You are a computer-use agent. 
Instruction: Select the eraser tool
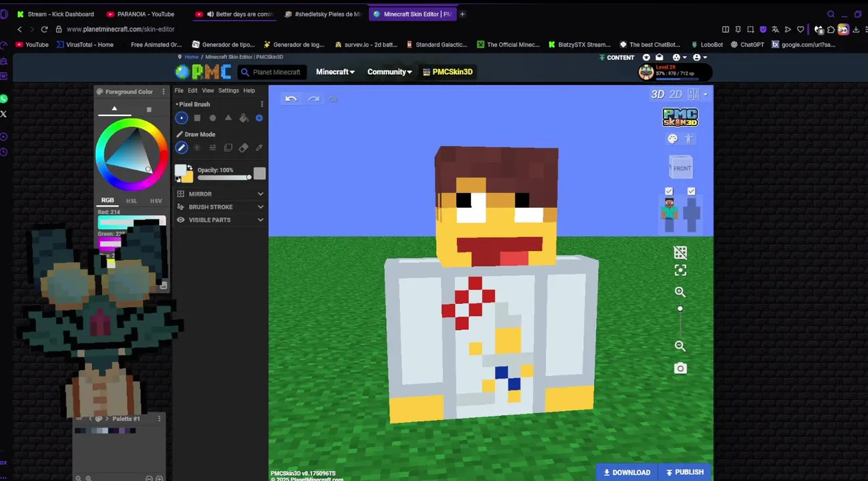coord(244,148)
